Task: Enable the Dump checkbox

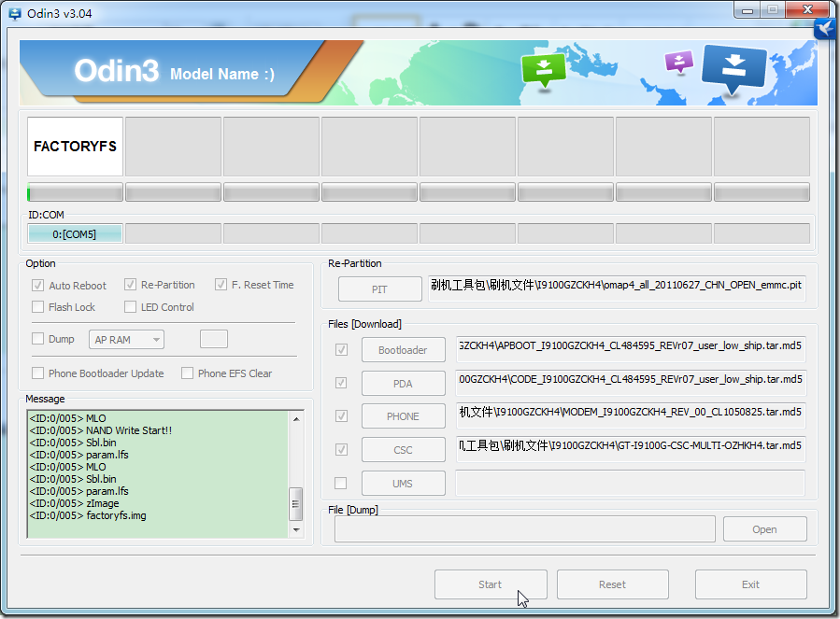Action: click(x=37, y=339)
